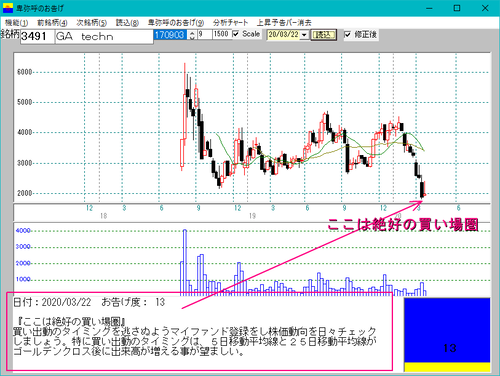The height and width of the screenshot is (376, 500).
Task: Click the blue oracle score box showing 13
Action: [x=447, y=330]
